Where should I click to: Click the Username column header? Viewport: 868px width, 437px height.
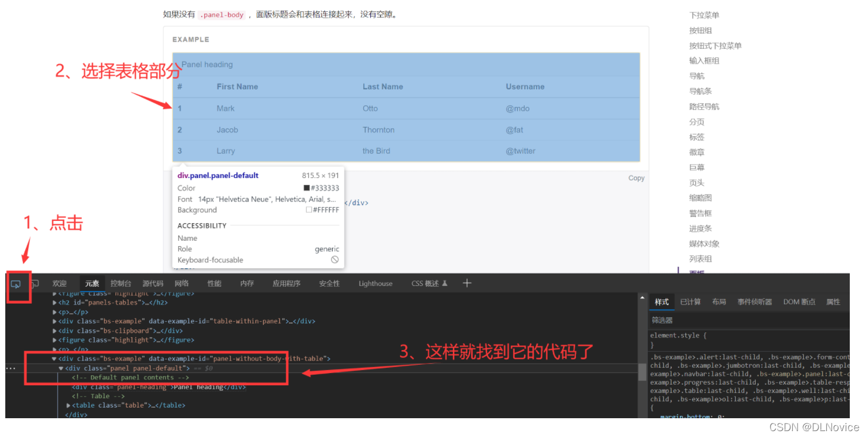(x=525, y=86)
